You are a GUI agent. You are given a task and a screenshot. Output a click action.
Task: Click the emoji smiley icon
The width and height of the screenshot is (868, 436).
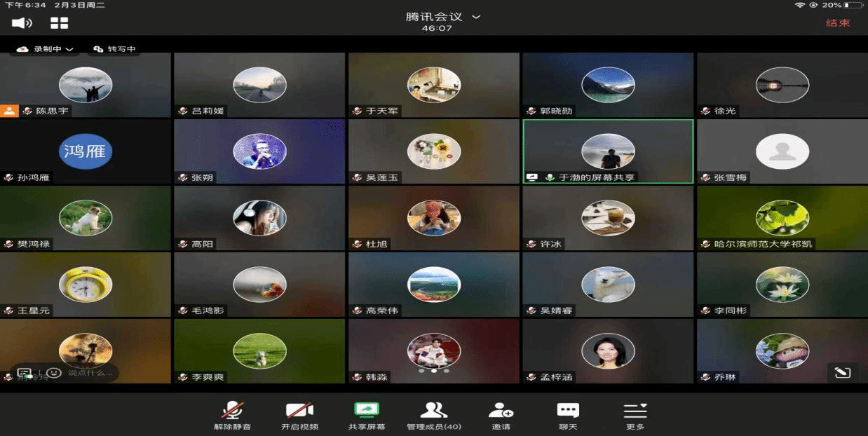(55, 373)
